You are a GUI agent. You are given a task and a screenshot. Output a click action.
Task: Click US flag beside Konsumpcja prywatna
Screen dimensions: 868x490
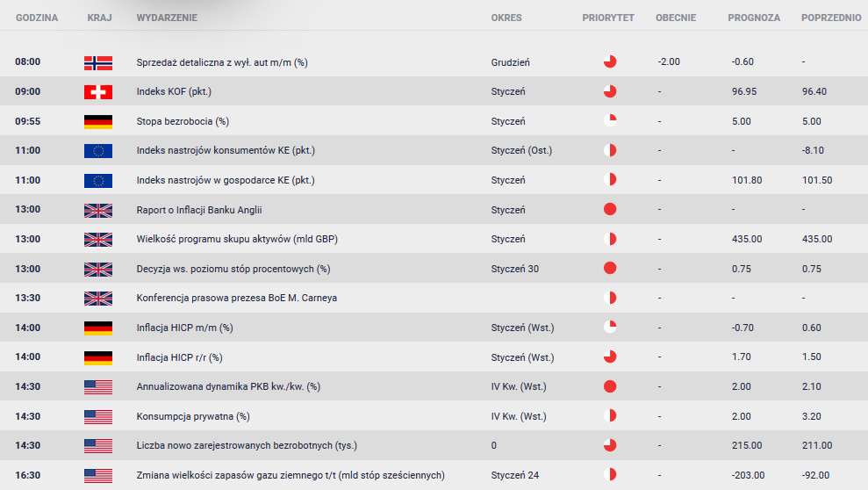[98, 416]
